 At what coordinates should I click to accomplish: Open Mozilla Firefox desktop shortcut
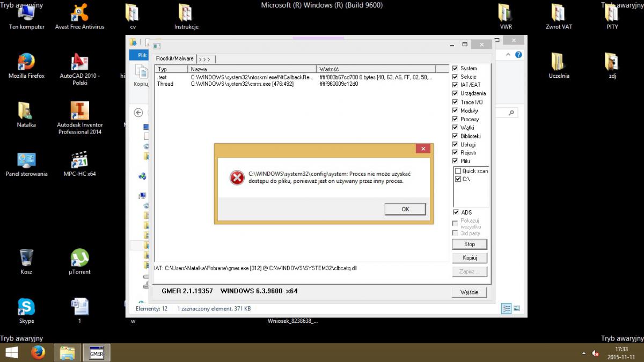pyautogui.click(x=26, y=65)
